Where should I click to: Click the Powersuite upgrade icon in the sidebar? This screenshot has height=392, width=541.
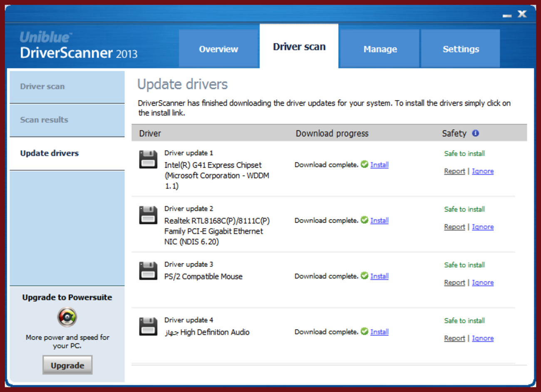[67, 317]
